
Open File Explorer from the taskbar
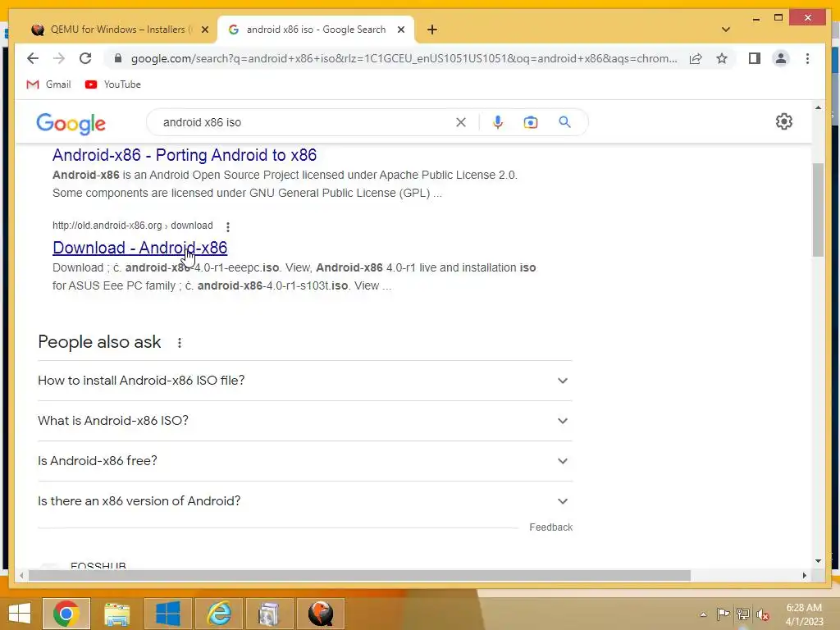point(116,614)
